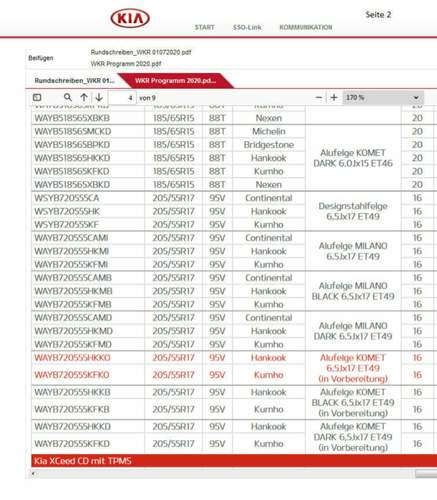This screenshot has height=500, width=437.
Task: Select part number WAYB720555KFMI
Action: click(71, 265)
